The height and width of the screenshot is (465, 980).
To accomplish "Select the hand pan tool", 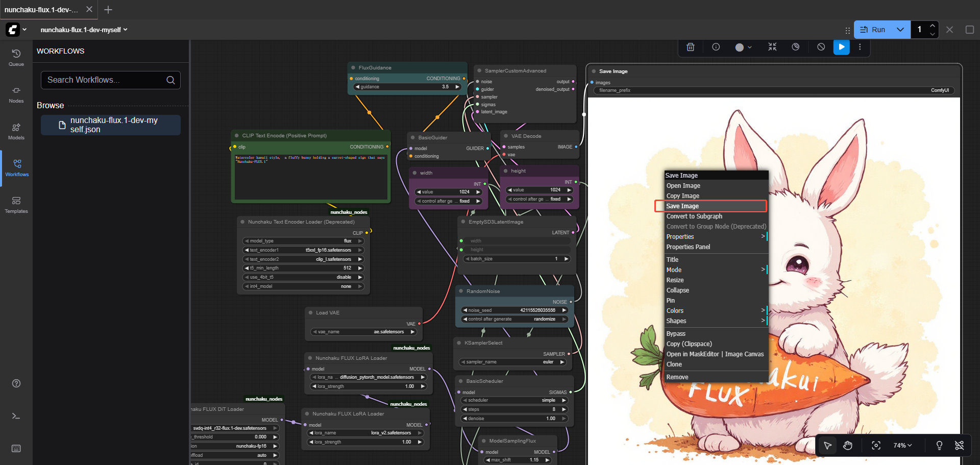I will 848,446.
